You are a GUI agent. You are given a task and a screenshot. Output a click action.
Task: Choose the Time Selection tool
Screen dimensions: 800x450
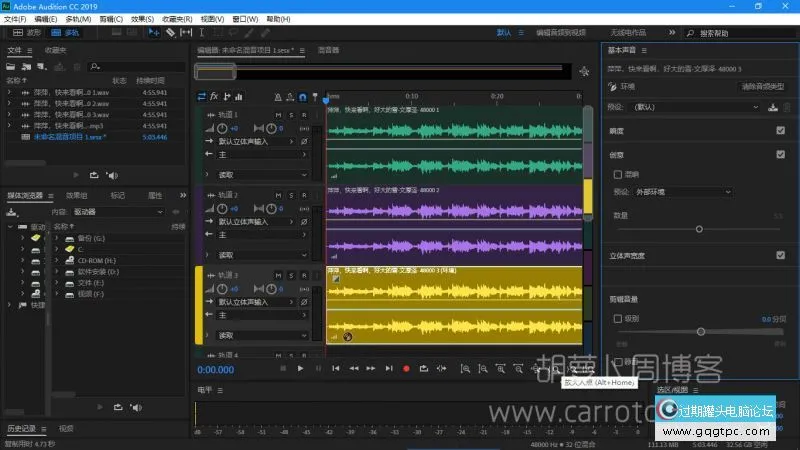[x=203, y=32]
